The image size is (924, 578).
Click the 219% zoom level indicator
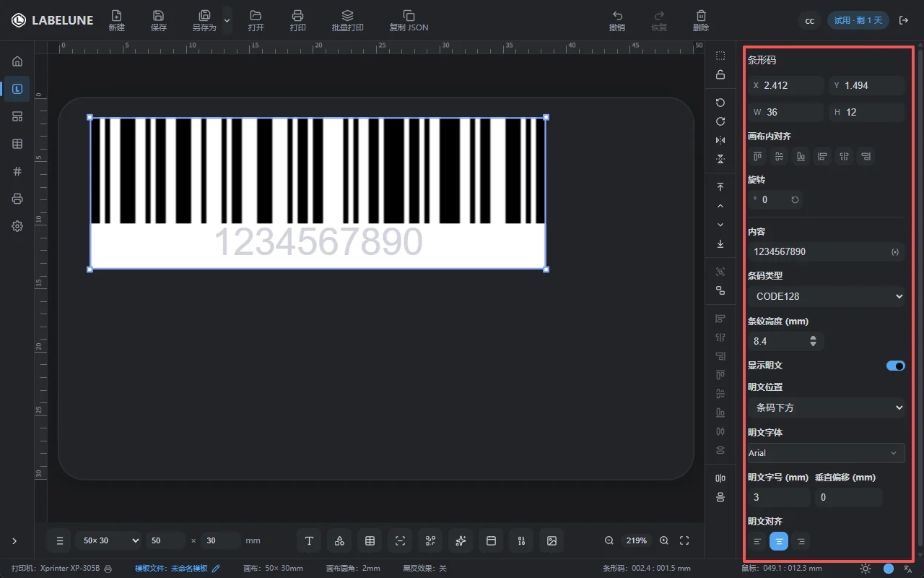tap(637, 540)
